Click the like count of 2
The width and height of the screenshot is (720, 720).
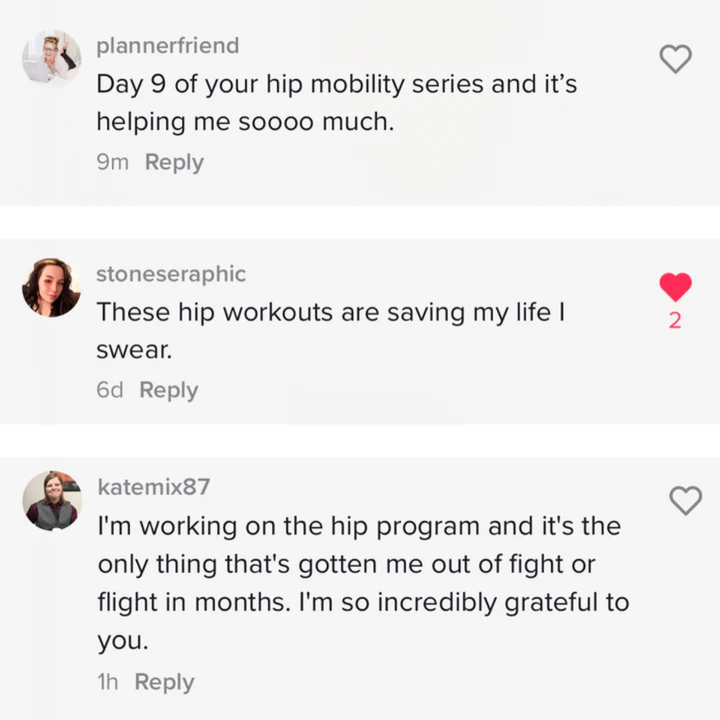click(x=675, y=321)
